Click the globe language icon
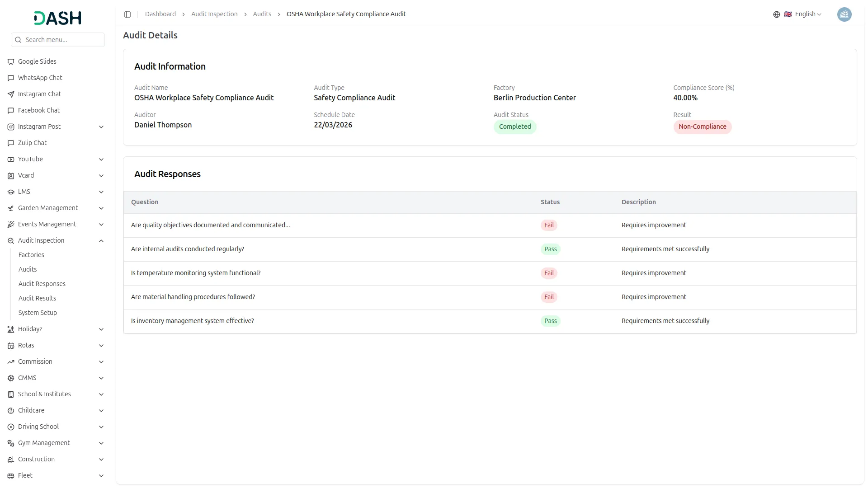868x488 pixels. click(x=776, y=14)
